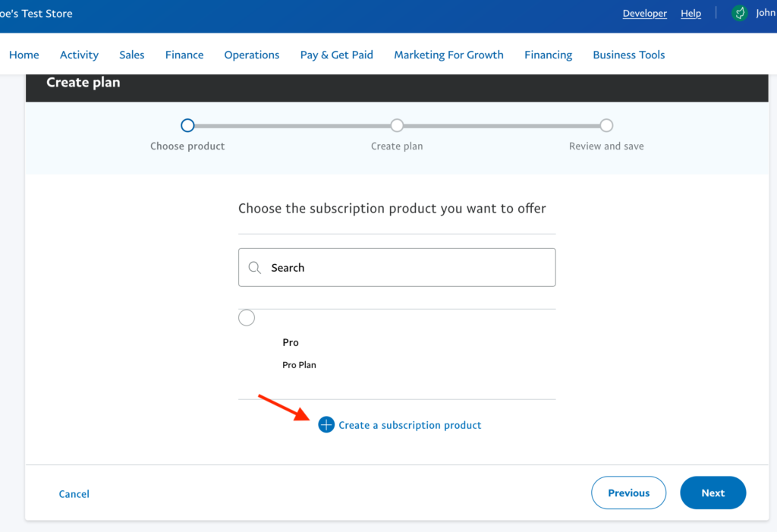Open the Business Tools menu
This screenshot has width=777, height=532.
tap(629, 55)
